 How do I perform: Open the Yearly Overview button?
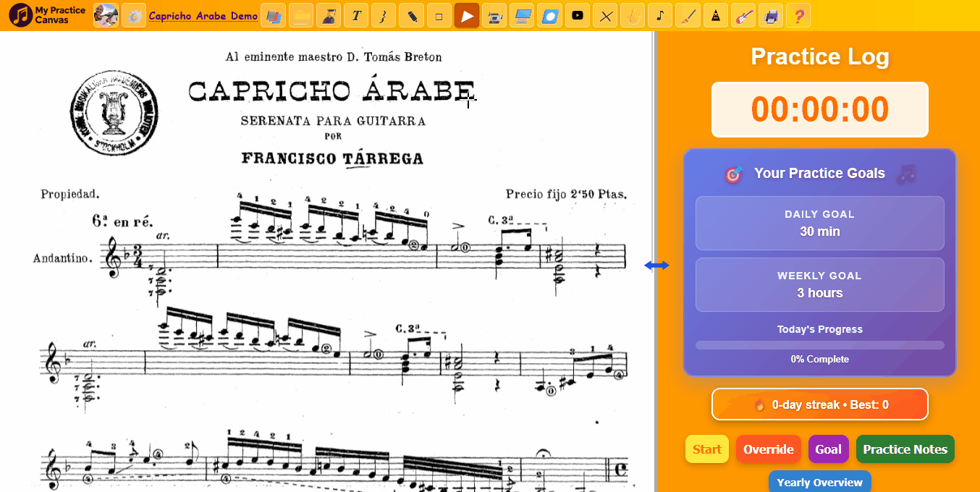click(x=820, y=482)
